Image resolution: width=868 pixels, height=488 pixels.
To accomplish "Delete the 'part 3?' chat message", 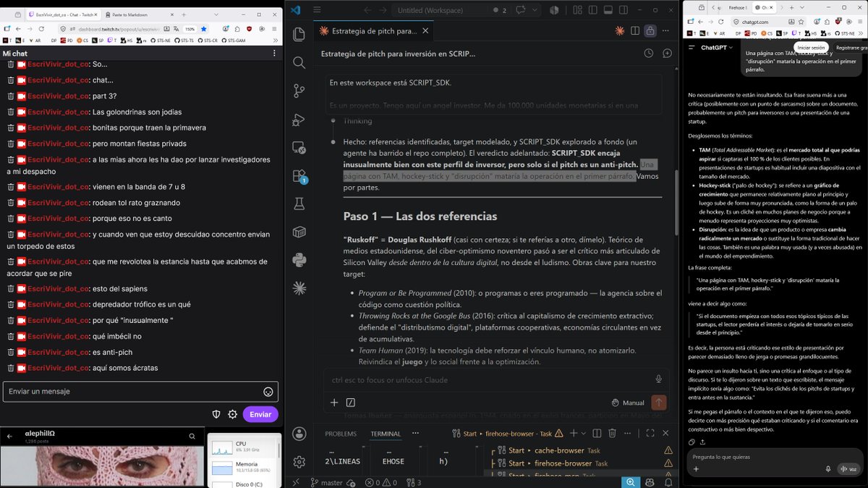I will pos(10,96).
